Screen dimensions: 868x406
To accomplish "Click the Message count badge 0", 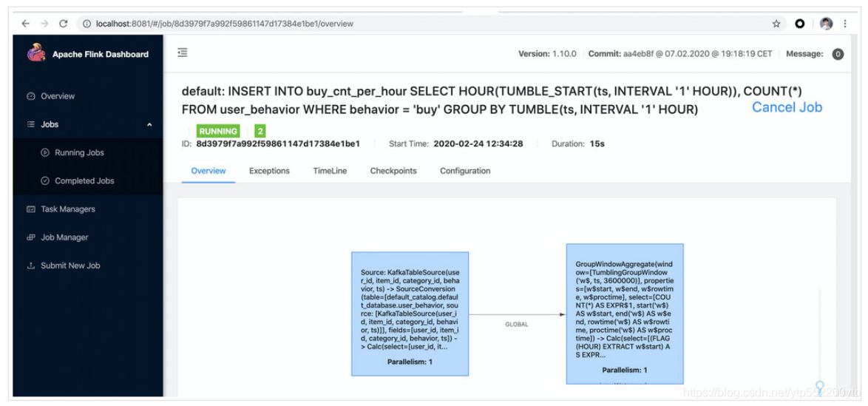I will coord(838,54).
